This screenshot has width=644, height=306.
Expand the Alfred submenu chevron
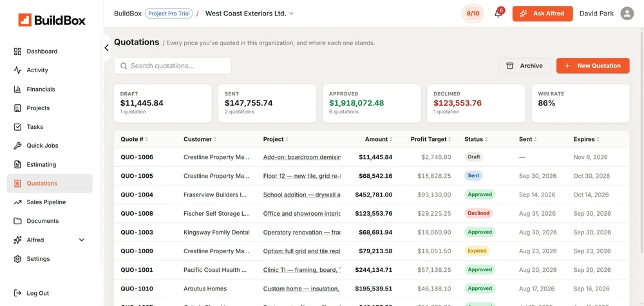tap(81, 240)
